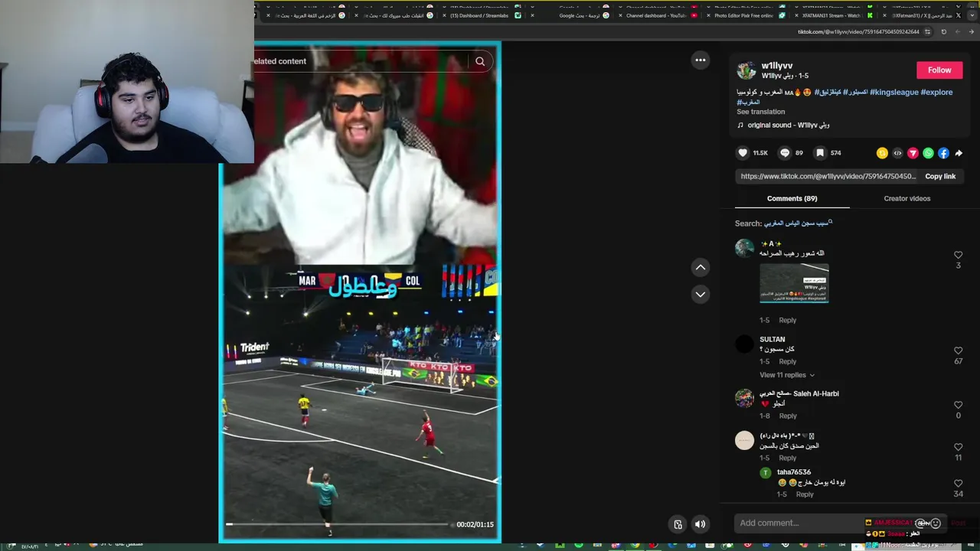The height and width of the screenshot is (551, 980).
Task: Open the emoji picker in comment box
Action: click(935, 523)
